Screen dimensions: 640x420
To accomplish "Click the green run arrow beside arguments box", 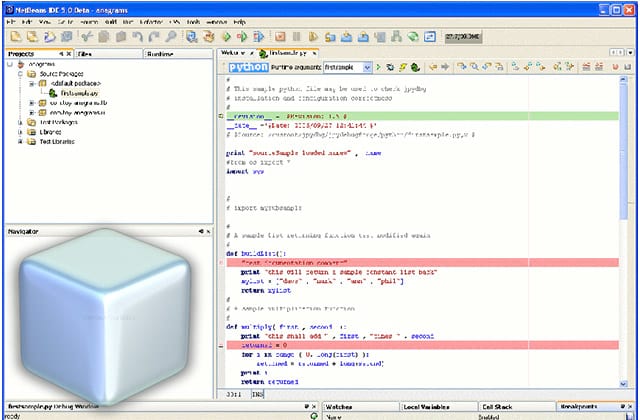I will tap(378, 67).
